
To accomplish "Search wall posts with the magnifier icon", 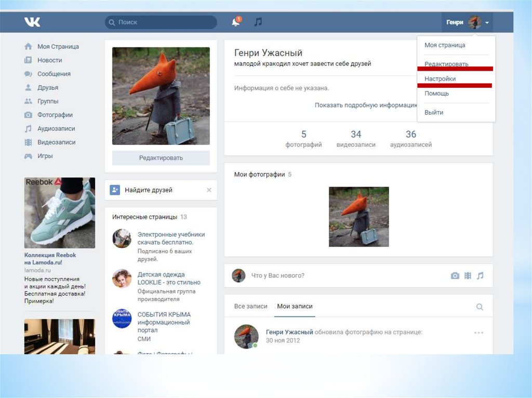I will pyautogui.click(x=480, y=307).
